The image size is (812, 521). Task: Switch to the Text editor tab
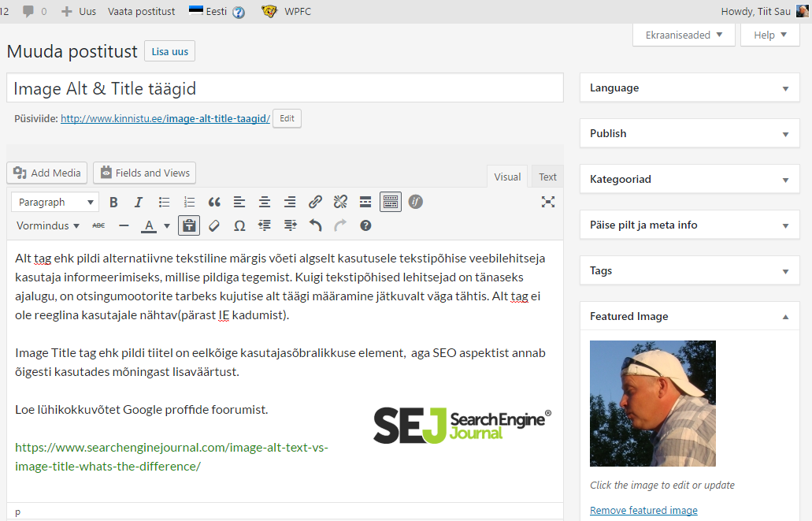(x=547, y=177)
